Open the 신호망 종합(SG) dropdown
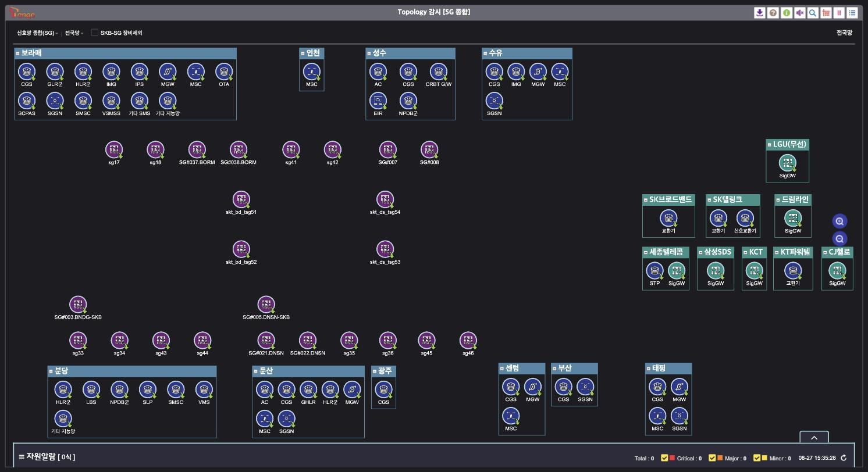868x472 pixels. 37,33
